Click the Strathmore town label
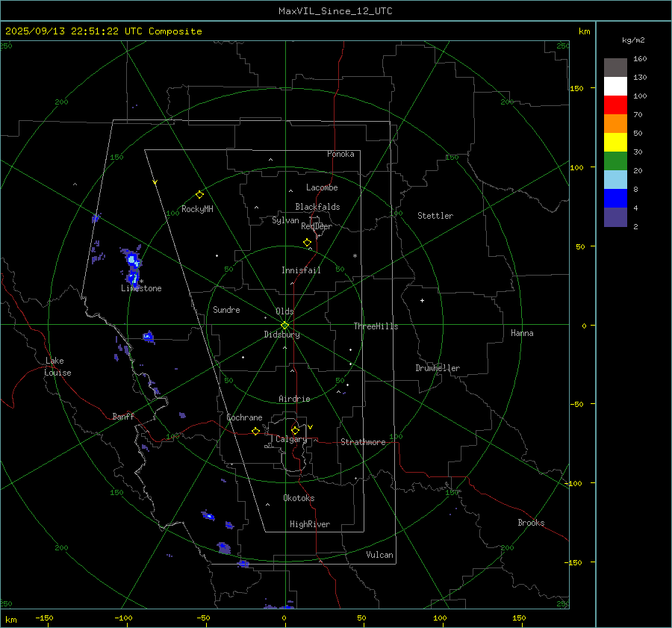Image resolution: width=672 pixels, height=628 pixels. coord(363,442)
